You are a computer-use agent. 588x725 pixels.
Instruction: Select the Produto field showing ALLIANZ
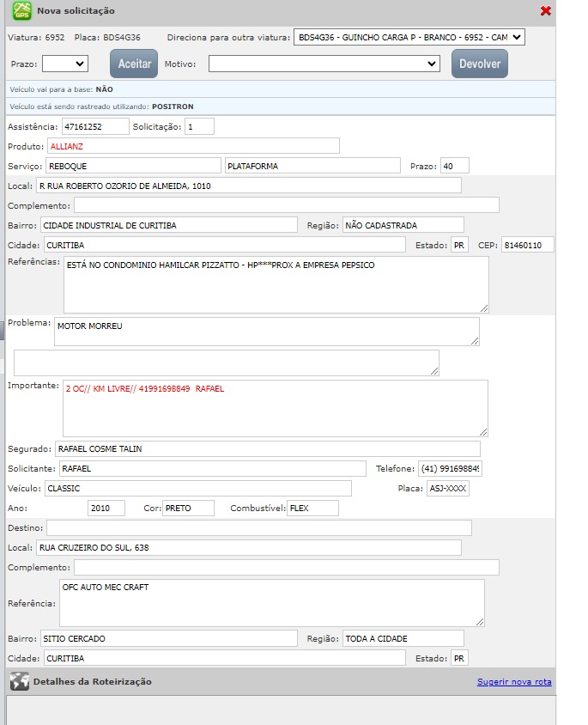[x=193, y=146]
